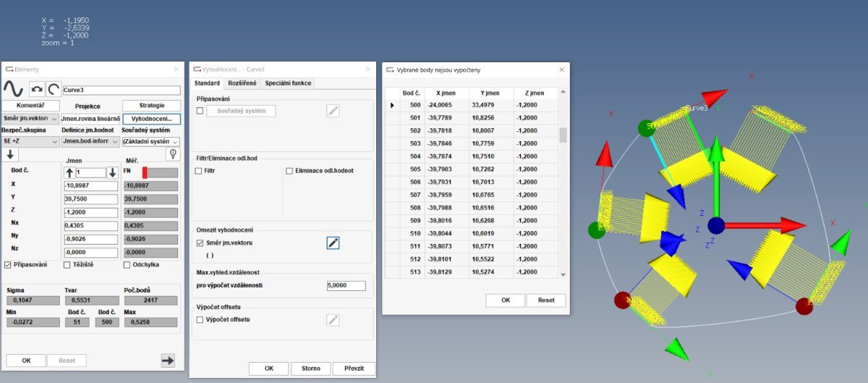Click the curve element sine-wave icon
The image size is (868, 383).
(x=14, y=89)
